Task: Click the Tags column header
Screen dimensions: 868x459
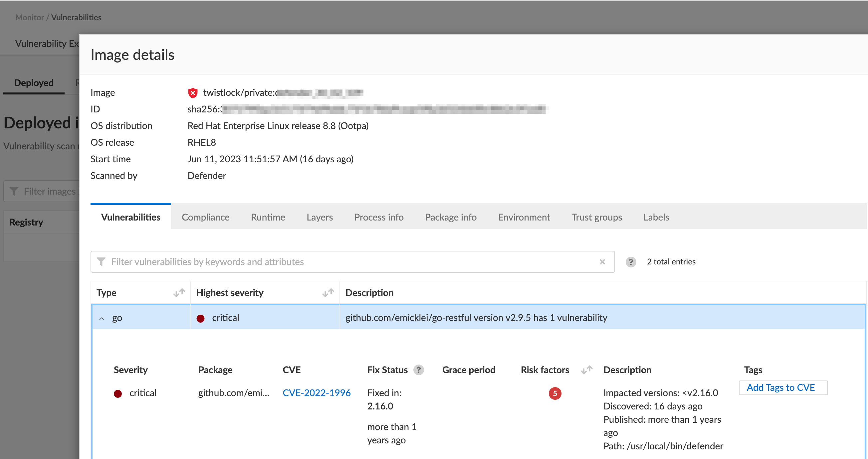Action: coord(753,370)
